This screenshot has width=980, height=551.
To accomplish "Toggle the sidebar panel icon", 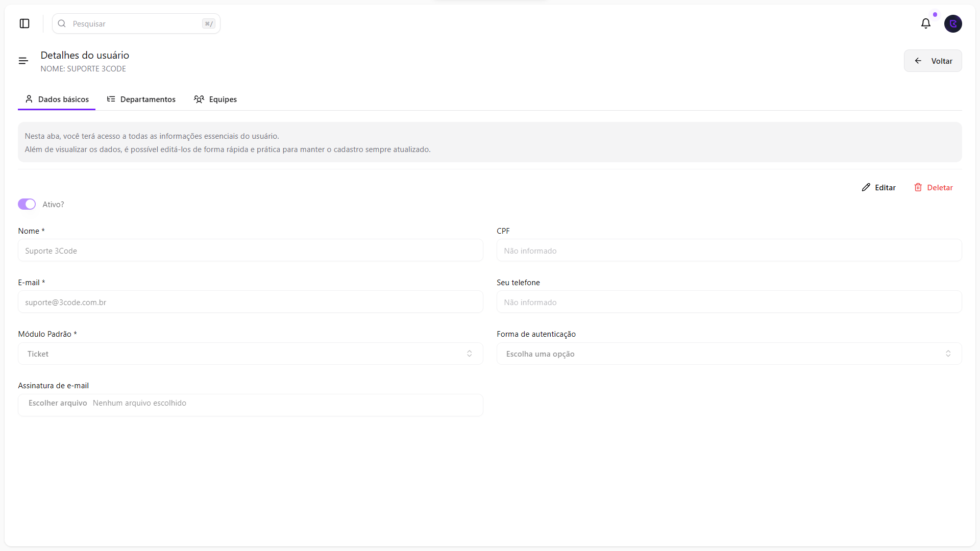I will coord(24,23).
